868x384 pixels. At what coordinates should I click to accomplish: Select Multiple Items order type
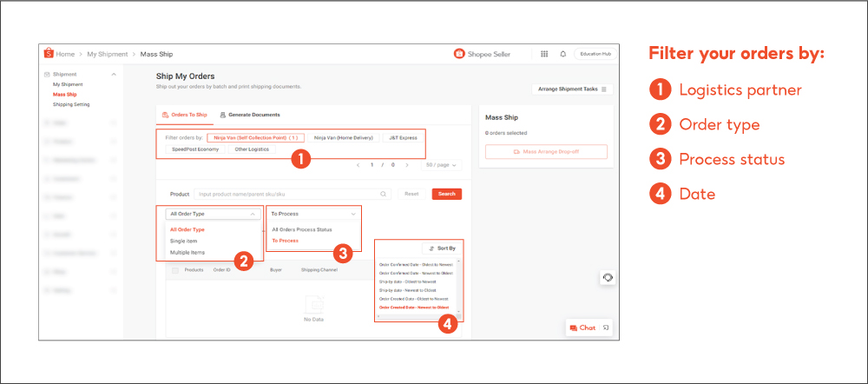click(187, 252)
